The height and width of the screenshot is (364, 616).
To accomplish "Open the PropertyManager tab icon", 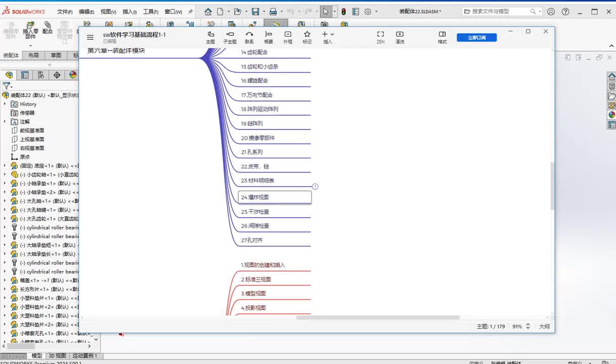I will point(25,75).
